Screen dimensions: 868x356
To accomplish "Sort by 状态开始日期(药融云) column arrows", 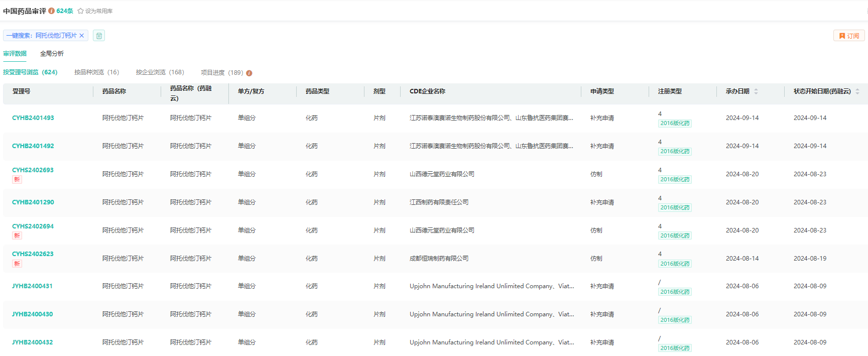I will tap(857, 91).
